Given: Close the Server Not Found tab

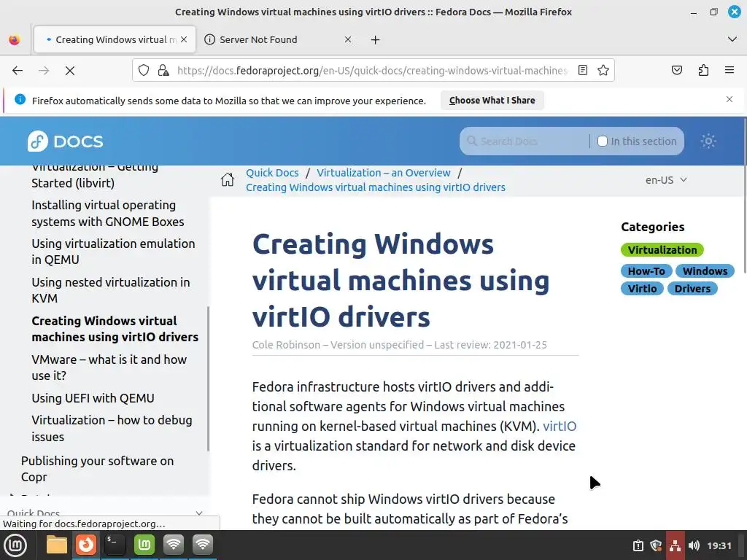Looking at the screenshot, I should [x=348, y=39].
